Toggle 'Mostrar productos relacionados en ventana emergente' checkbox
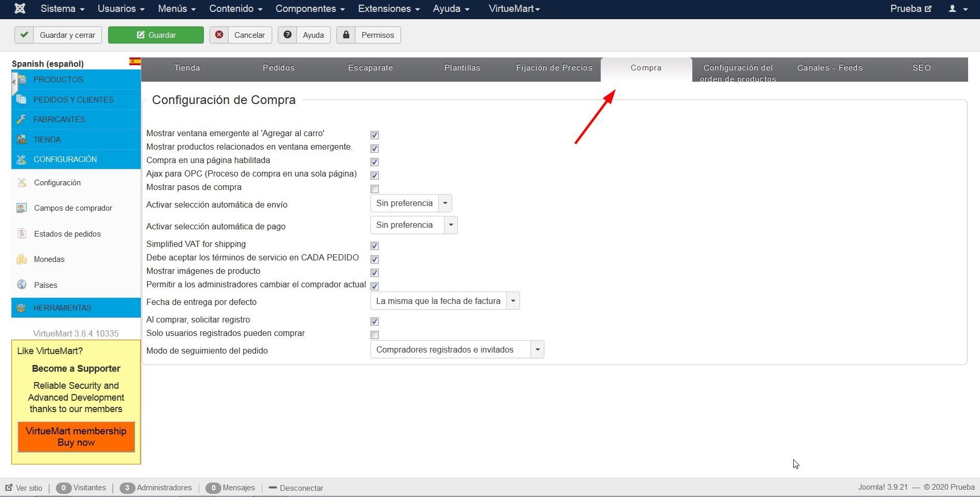 pos(375,149)
